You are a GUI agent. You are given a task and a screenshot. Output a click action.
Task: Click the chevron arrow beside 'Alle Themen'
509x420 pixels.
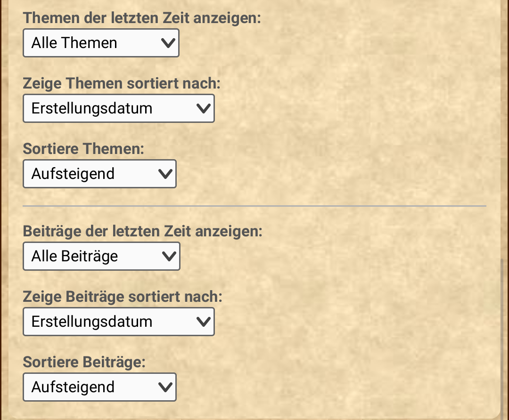(167, 43)
